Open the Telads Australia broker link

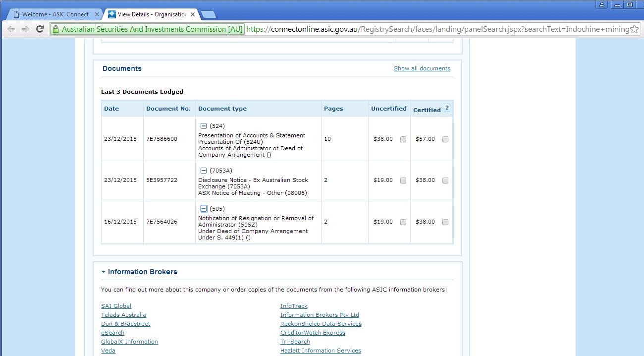[123, 315]
